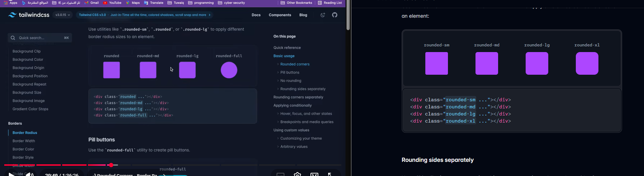Click the Pill buttons heading
The height and width of the screenshot is (176, 644).
(102, 140)
